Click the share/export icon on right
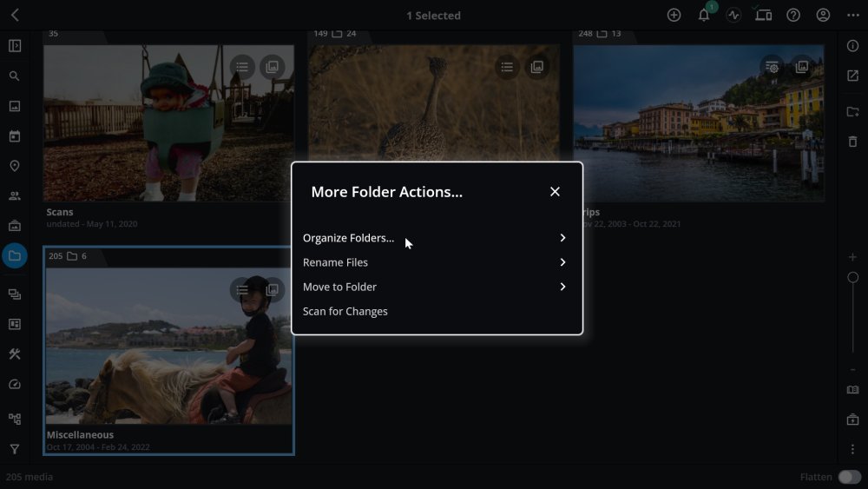The height and width of the screenshot is (489, 868). 853,76
